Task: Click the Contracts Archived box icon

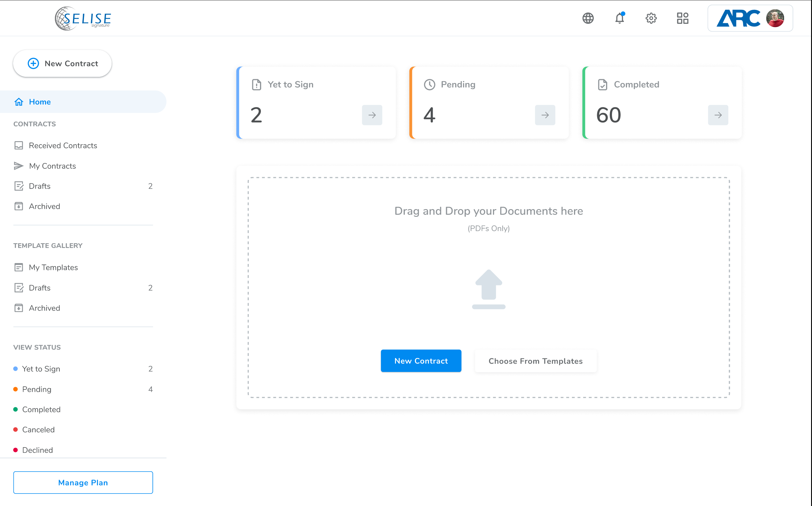Action: point(19,206)
